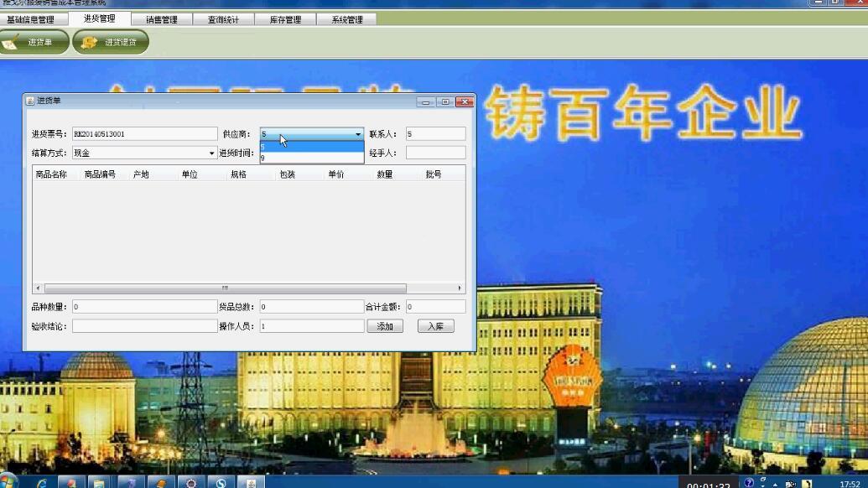Viewport: 868px width, 488px height.
Task: Open the orange book taskbar icon
Action: [x=160, y=482]
